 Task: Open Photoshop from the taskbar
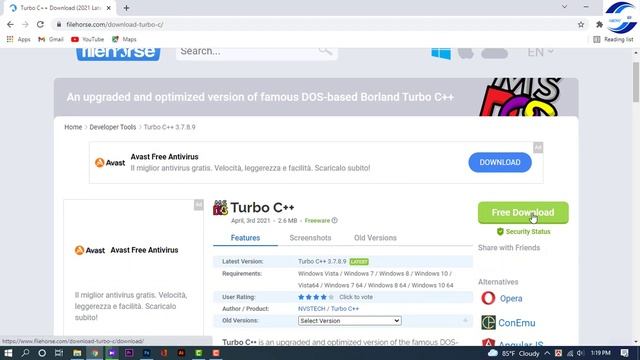point(147,353)
